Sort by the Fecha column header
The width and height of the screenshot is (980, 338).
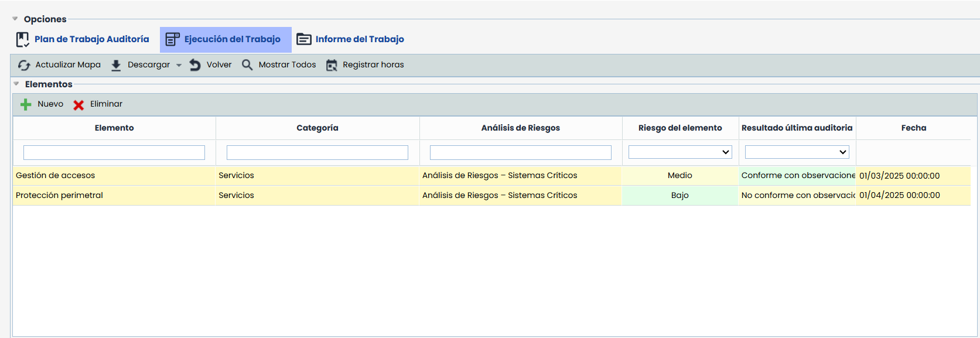pos(913,128)
